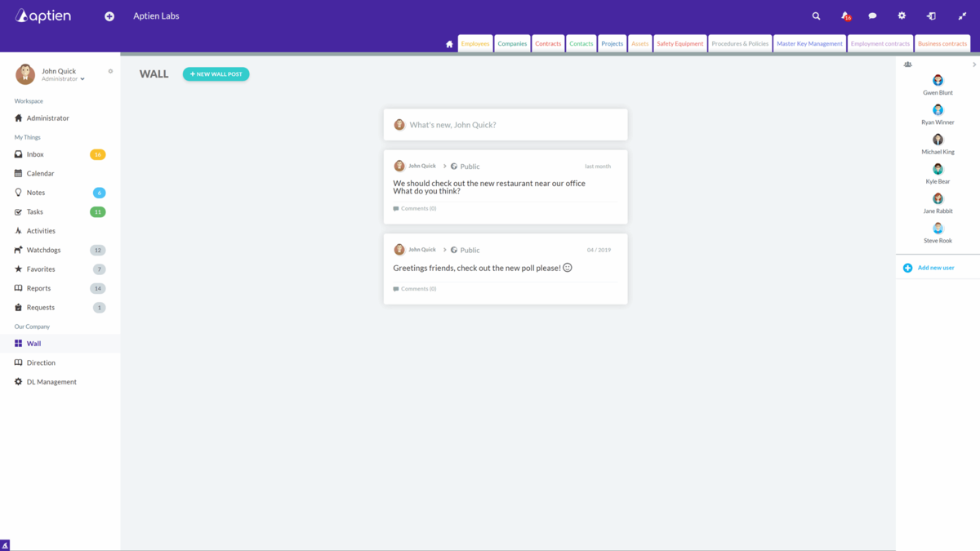Click the logout icon in top bar
The image size is (980, 551).
point(931,16)
